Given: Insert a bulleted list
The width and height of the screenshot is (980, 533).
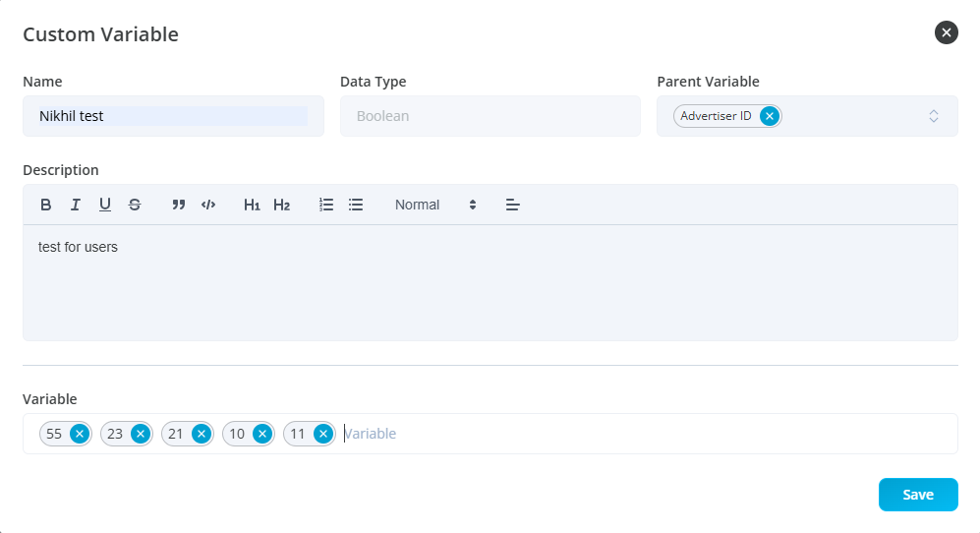Looking at the screenshot, I should tap(356, 205).
